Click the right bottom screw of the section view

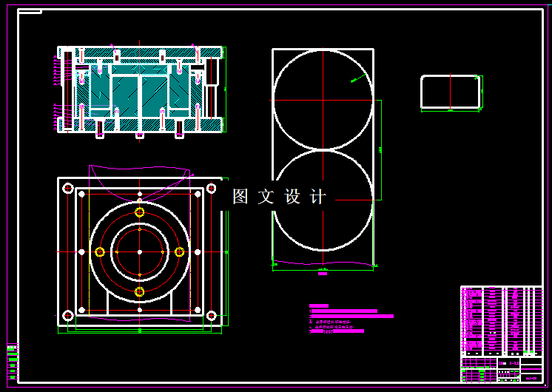tap(180, 129)
